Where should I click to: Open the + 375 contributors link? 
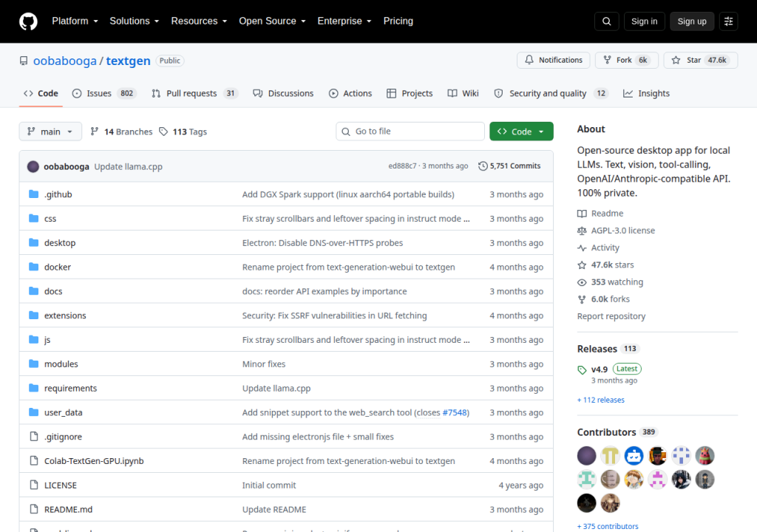point(608,526)
